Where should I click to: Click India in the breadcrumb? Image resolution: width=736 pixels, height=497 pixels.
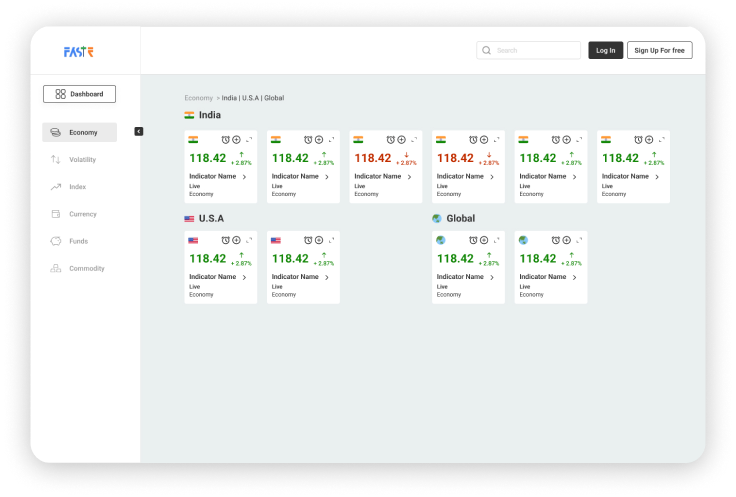coord(229,98)
